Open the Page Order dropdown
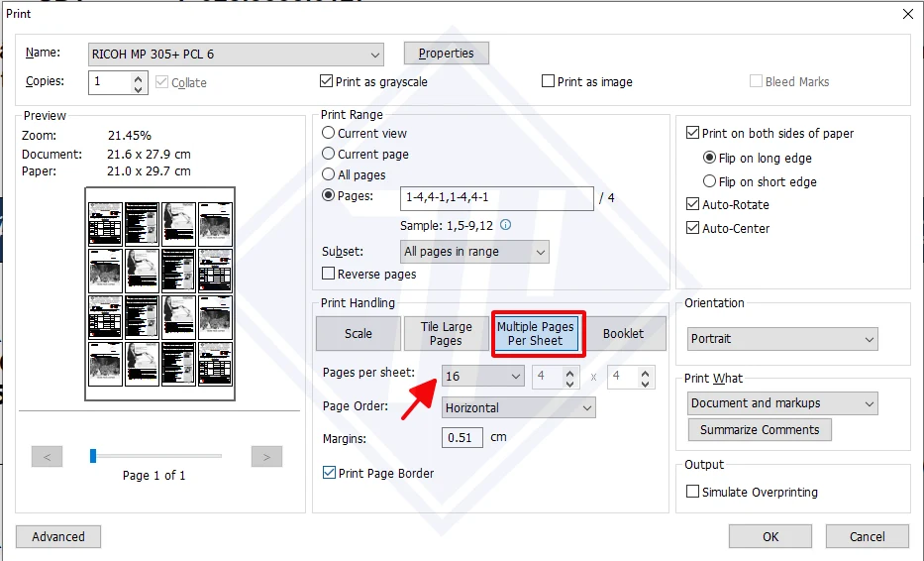This screenshot has width=924, height=561. tap(519, 407)
